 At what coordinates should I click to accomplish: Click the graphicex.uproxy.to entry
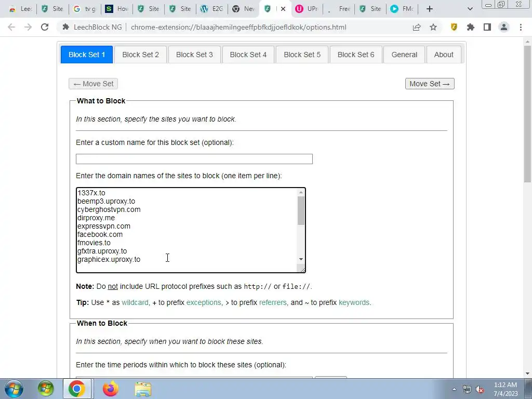pyautogui.click(x=109, y=259)
